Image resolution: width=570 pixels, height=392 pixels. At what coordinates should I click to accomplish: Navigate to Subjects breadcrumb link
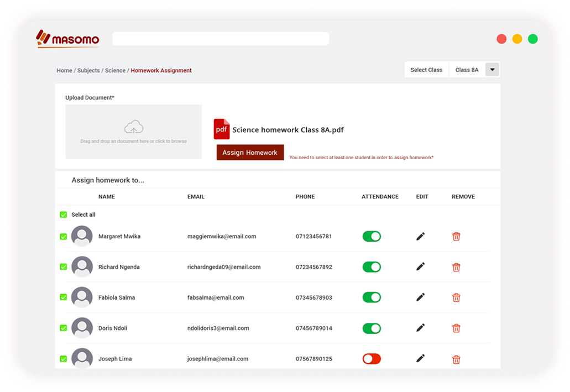(x=88, y=71)
